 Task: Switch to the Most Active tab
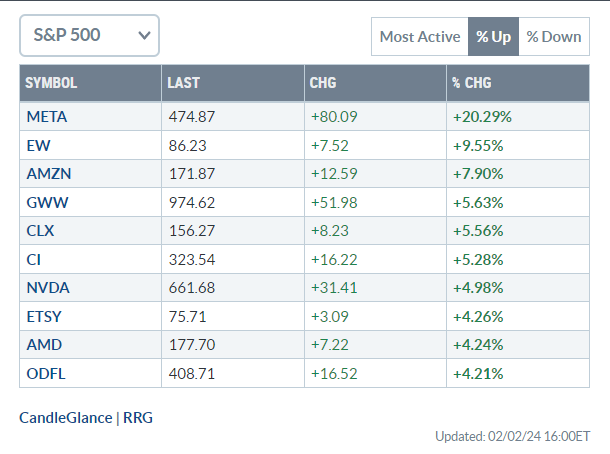[419, 37]
